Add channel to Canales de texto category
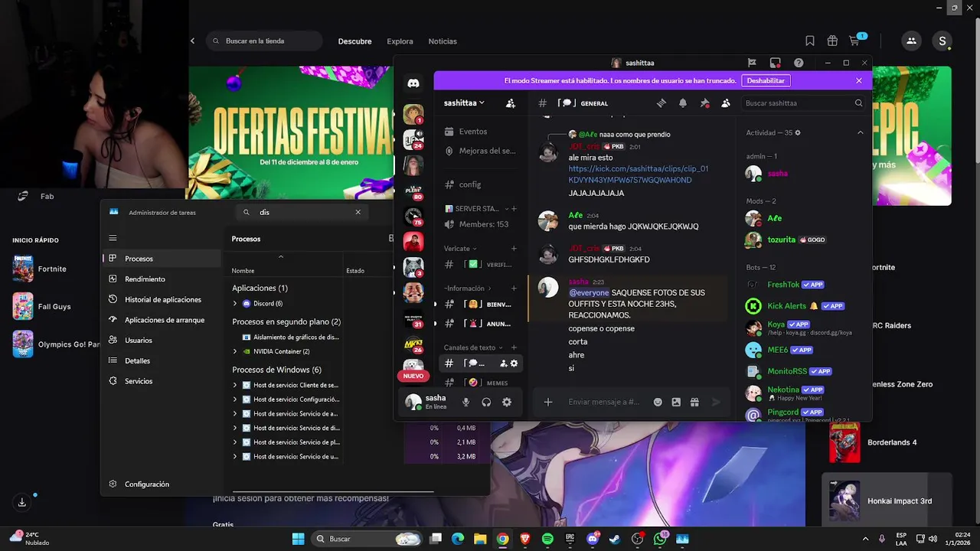Image resolution: width=980 pixels, height=551 pixels. coord(514,347)
